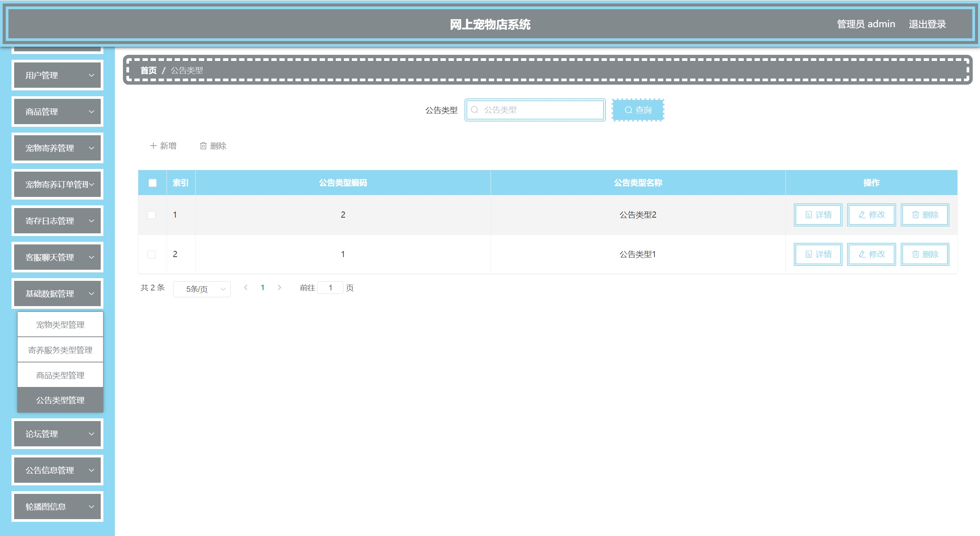Click the plus icon 新增 button

point(163,146)
